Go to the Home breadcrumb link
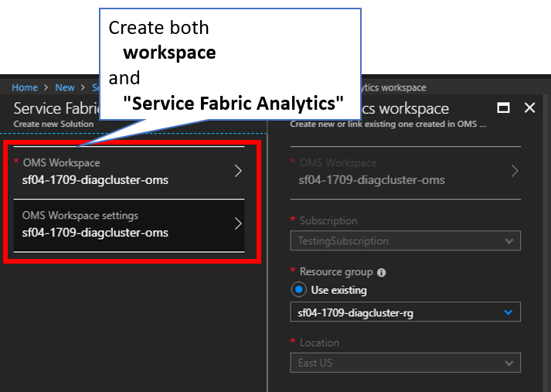The width and height of the screenshot is (551, 392). (x=25, y=87)
